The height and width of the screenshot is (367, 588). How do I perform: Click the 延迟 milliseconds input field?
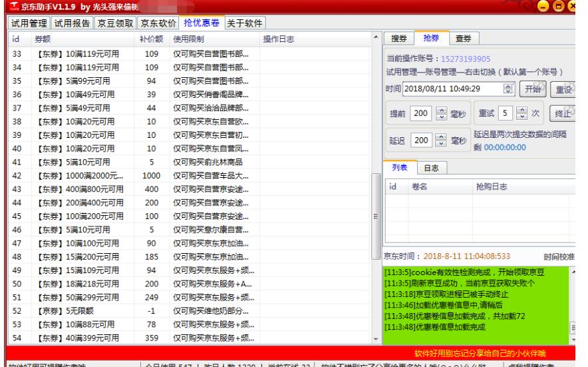coord(421,141)
